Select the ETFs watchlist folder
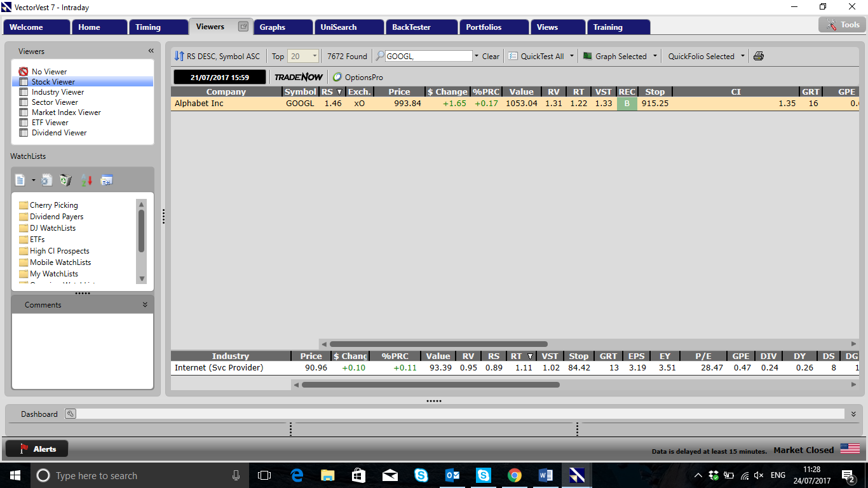868x488 pixels. point(32,240)
